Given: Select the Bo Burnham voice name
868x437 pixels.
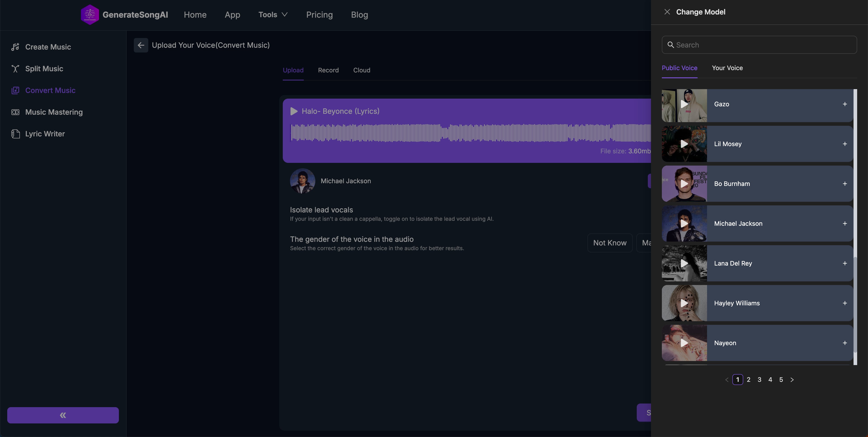Looking at the screenshot, I should coord(732,184).
